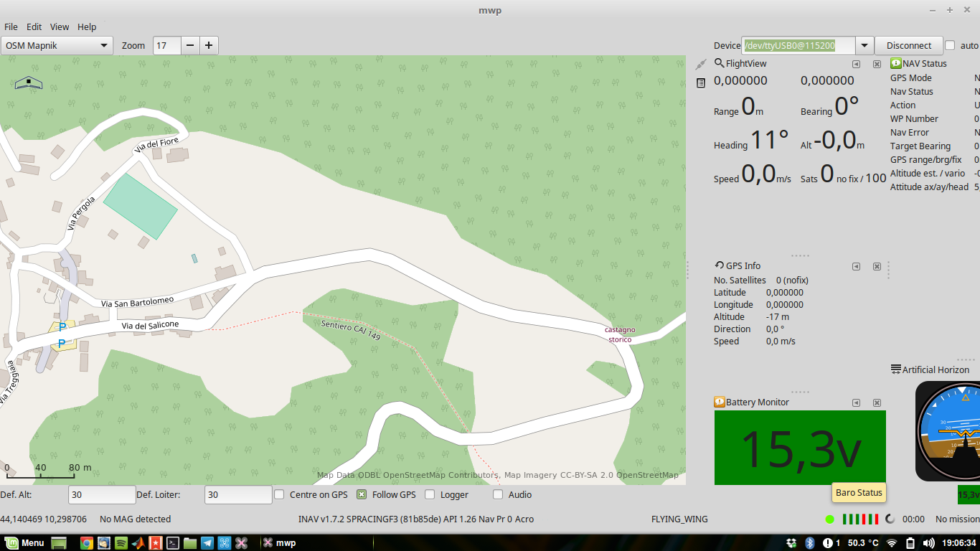Open Spotify from the taskbar
The width and height of the screenshot is (980, 551).
pyautogui.click(x=121, y=543)
